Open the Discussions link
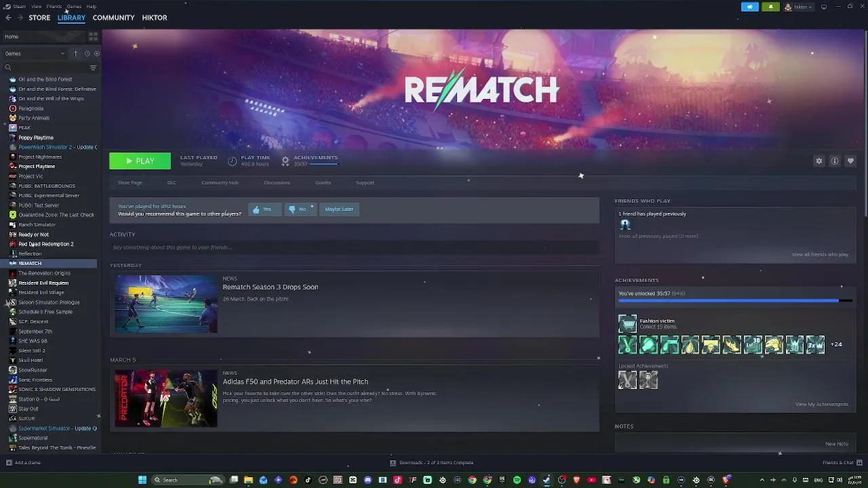Viewport: 868px width, 488px height. point(277,182)
